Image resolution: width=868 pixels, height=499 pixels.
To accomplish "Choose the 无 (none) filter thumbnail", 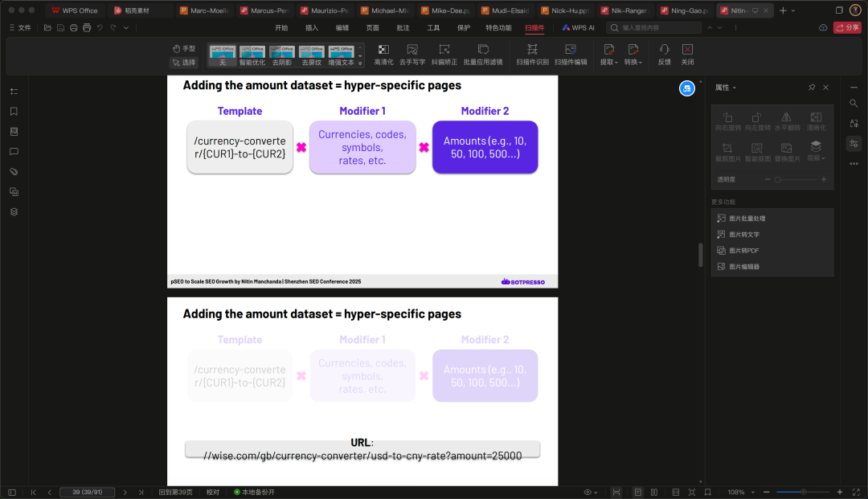I will [x=223, y=55].
